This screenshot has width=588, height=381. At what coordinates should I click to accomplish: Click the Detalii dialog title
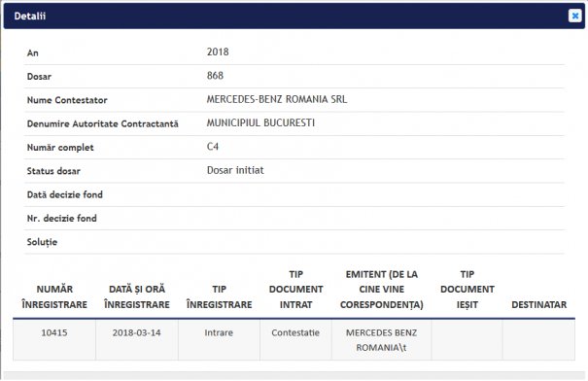[x=29, y=17]
